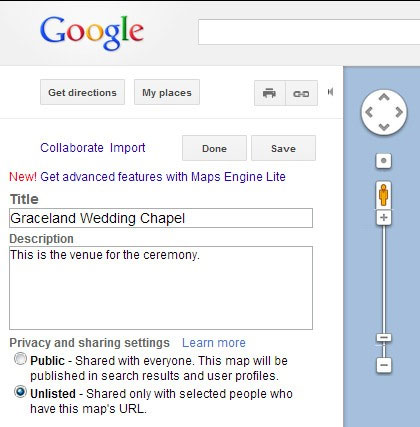Pan the map right arrow

[x=399, y=112]
